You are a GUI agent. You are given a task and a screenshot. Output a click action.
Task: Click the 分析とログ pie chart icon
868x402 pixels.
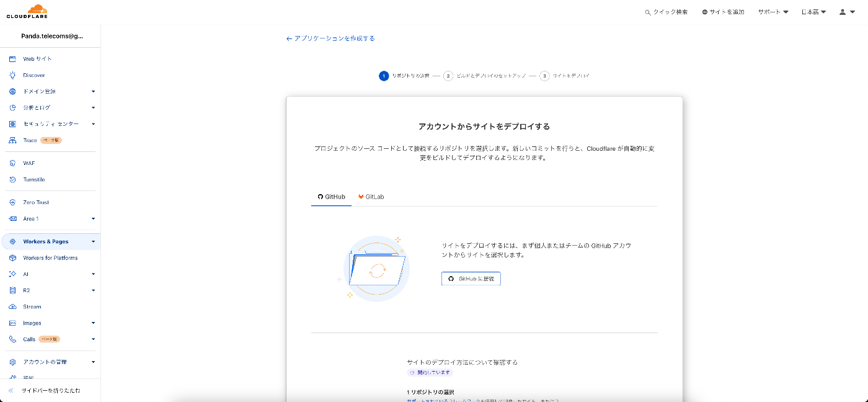tap(12, 107)
